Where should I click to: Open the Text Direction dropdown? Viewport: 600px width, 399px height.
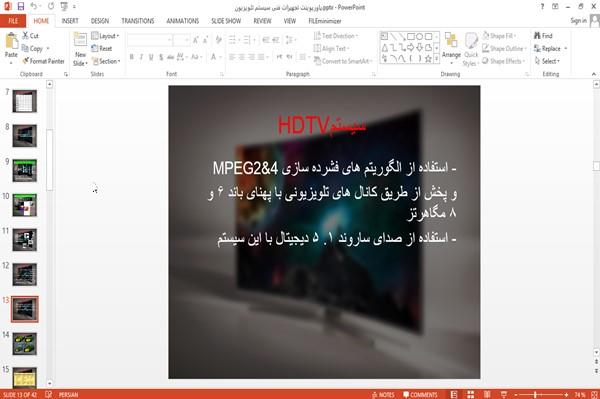(336, 36)
